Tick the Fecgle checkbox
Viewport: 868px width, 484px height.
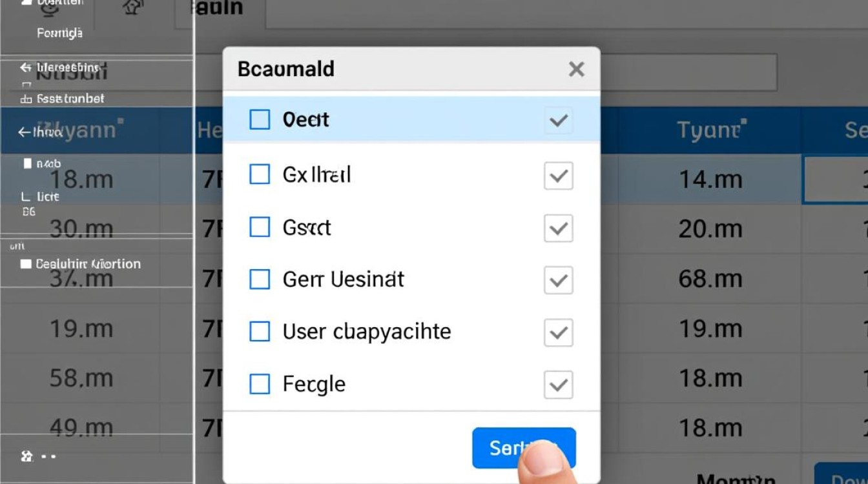(260, 384)
